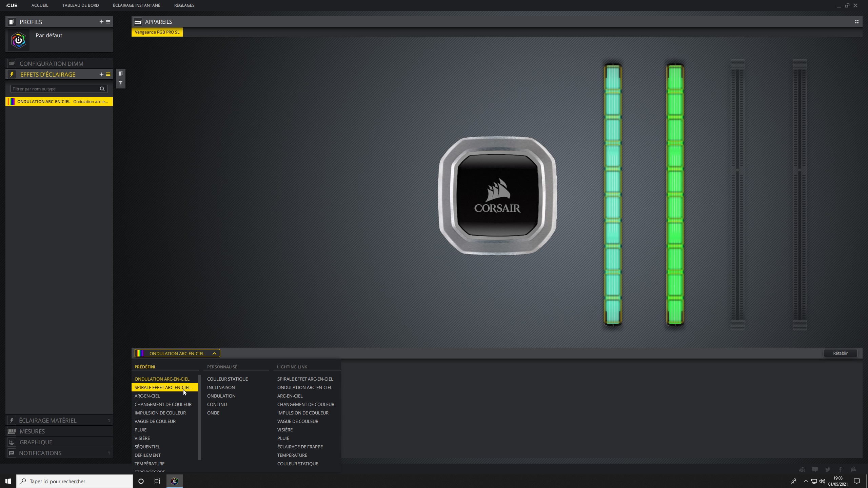Image resolution: width=868 pixels, height=488 pixels.
Task: Add a new lighting effect with plus icon
Action: [x=101, y=74]
